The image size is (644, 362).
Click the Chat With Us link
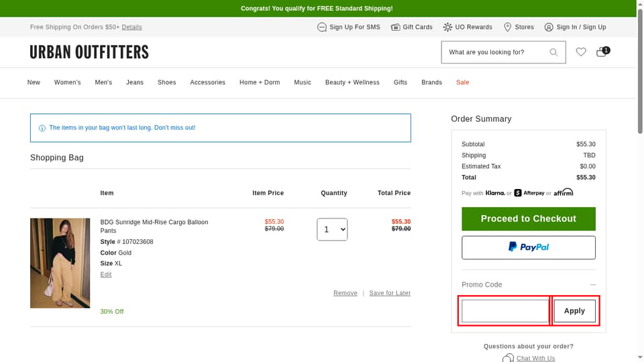(x=535, y=358)
